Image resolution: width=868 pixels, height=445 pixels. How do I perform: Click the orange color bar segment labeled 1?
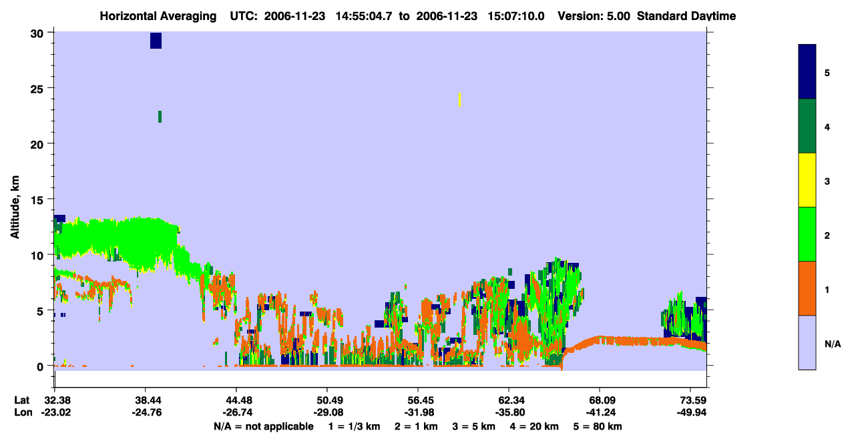coord(807,288)
